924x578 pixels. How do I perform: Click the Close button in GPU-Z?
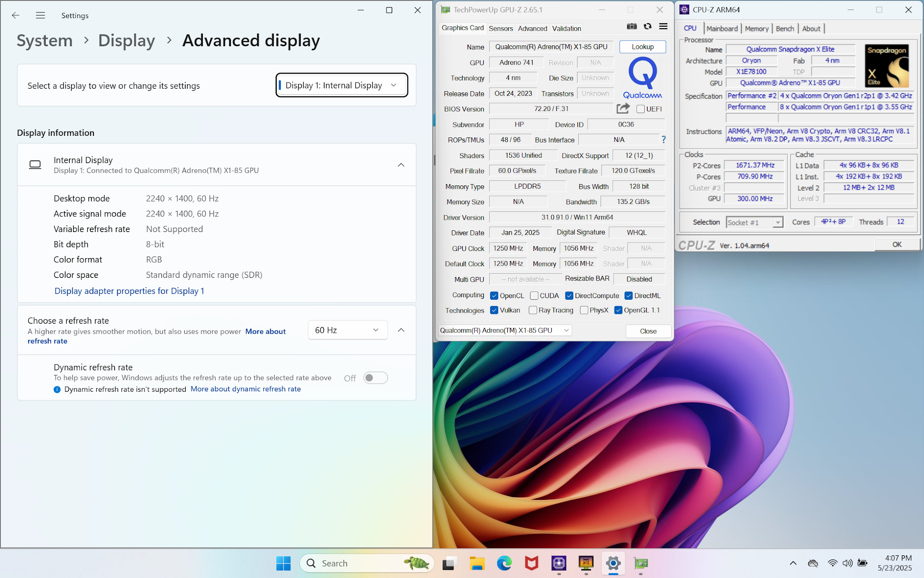click(648, 331)
